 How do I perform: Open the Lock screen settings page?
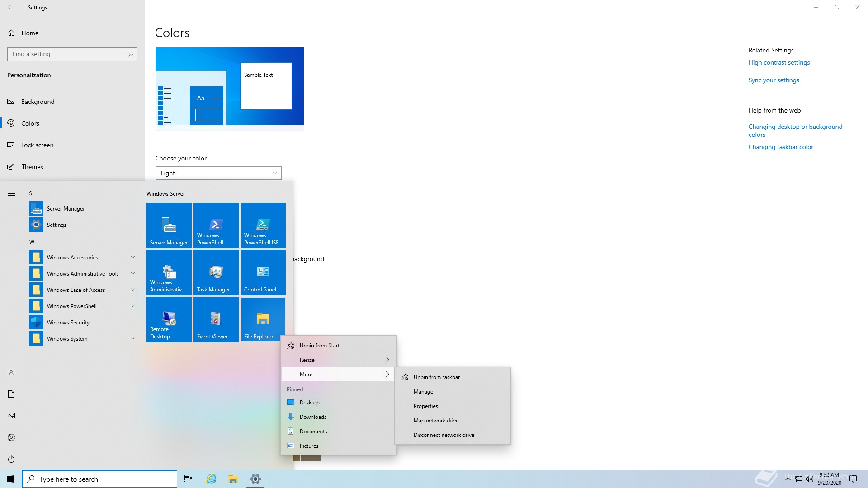point(72,145)
